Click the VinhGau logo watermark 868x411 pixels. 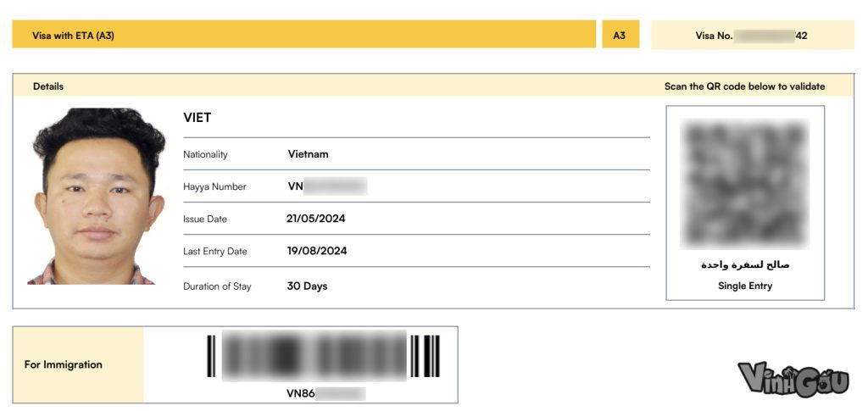[793, 378]
